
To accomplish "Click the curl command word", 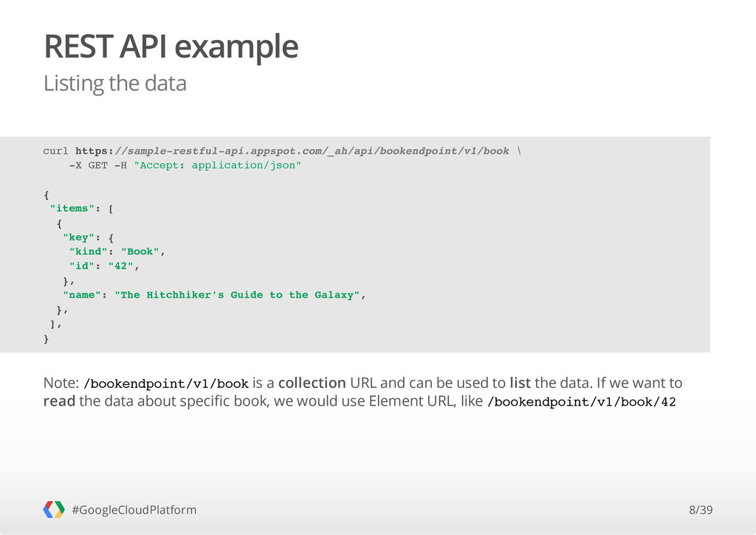I will coord(56,151).
